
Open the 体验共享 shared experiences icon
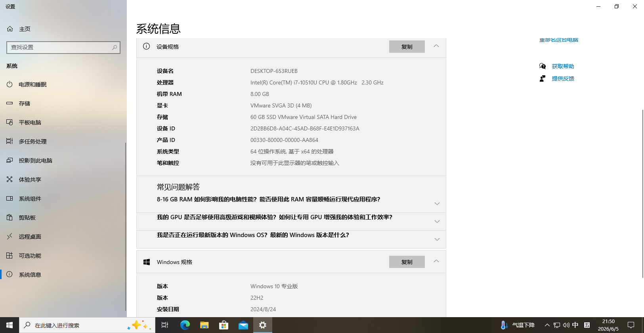click(x=10, y=180)
